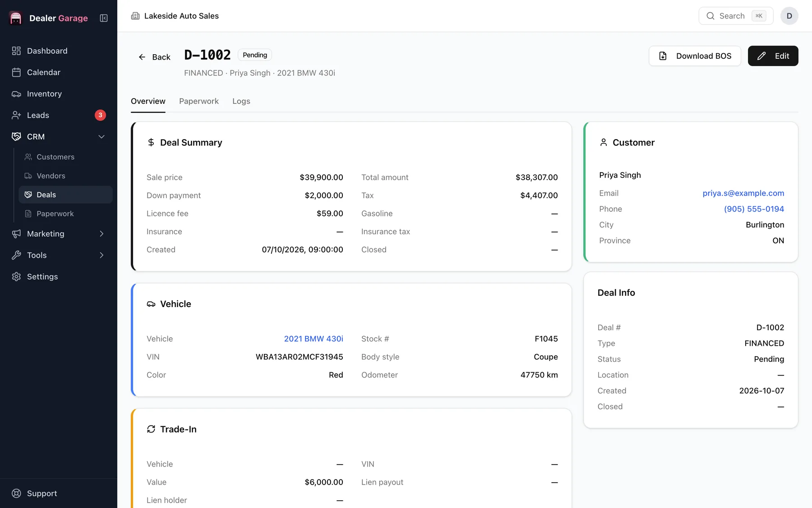Open Dashboard from sidebar
Screen dimensions: 812x508
coord(59,51)
